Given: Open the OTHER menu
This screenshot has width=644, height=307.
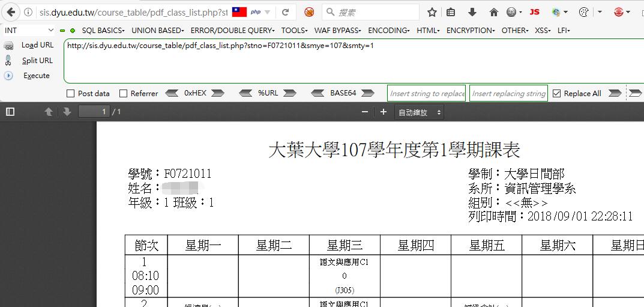Looking at the screenshot, I should [515, 31].
